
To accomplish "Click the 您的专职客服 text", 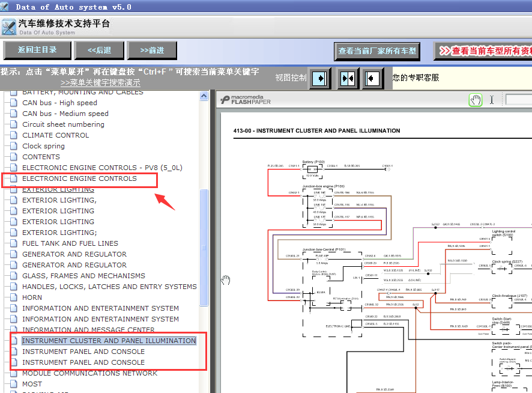I will point(416,78).
